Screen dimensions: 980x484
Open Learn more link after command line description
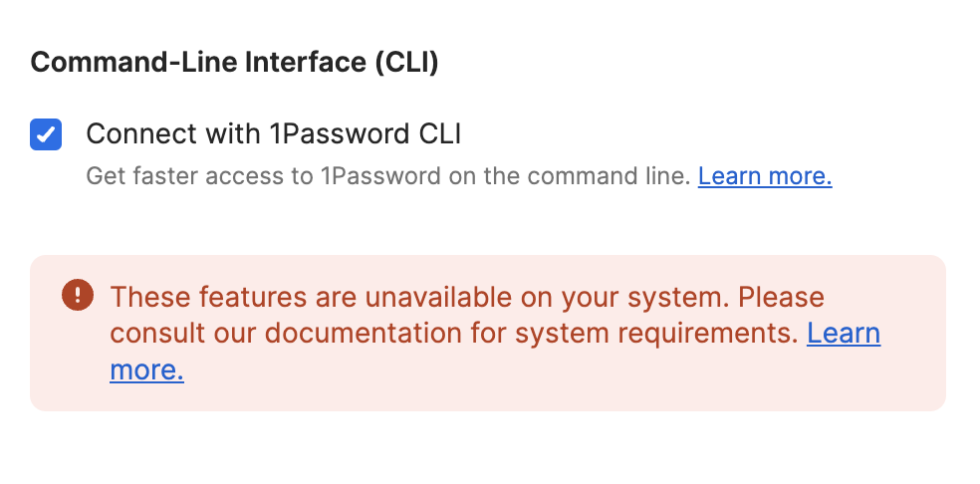[764, 175]
